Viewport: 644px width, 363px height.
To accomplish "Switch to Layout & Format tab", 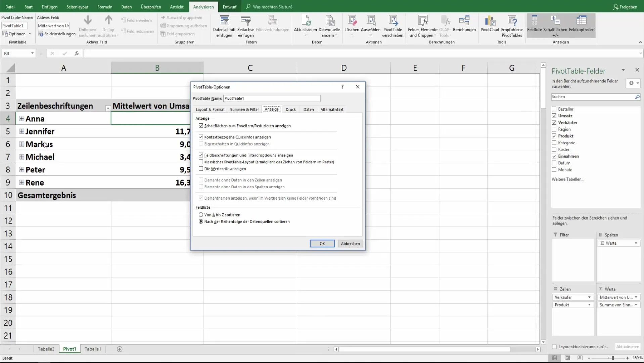I will 210,110.
